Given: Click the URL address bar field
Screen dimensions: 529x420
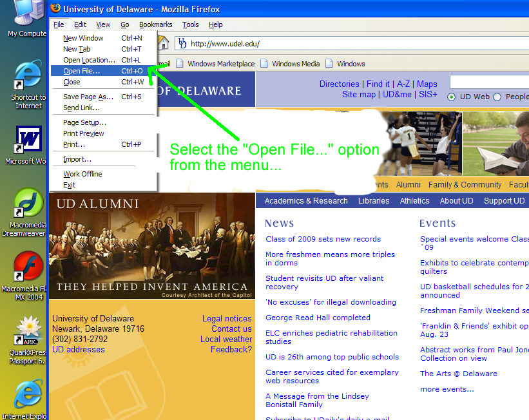Looking at the screenshot, I should [x=352, y=44].
